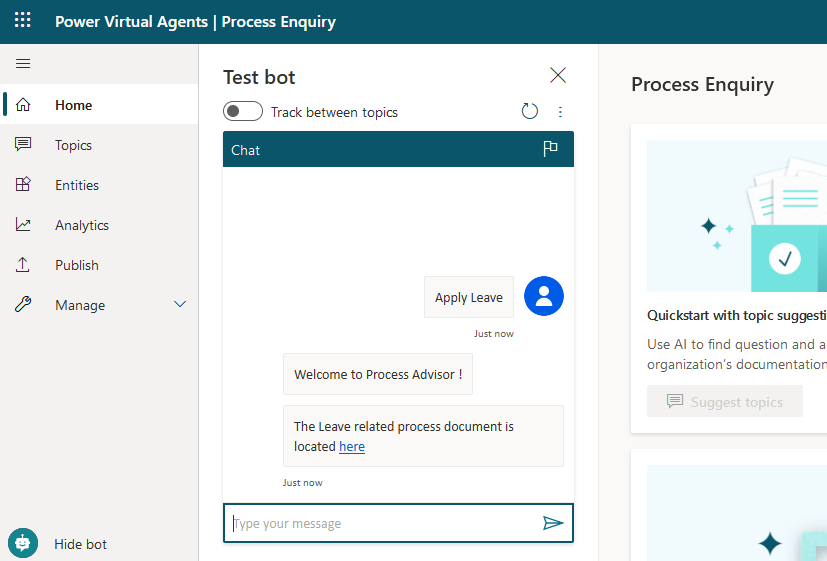The image size is (827, 561).
Task: Click the bot face icon
Action: [x=23, y=543]
